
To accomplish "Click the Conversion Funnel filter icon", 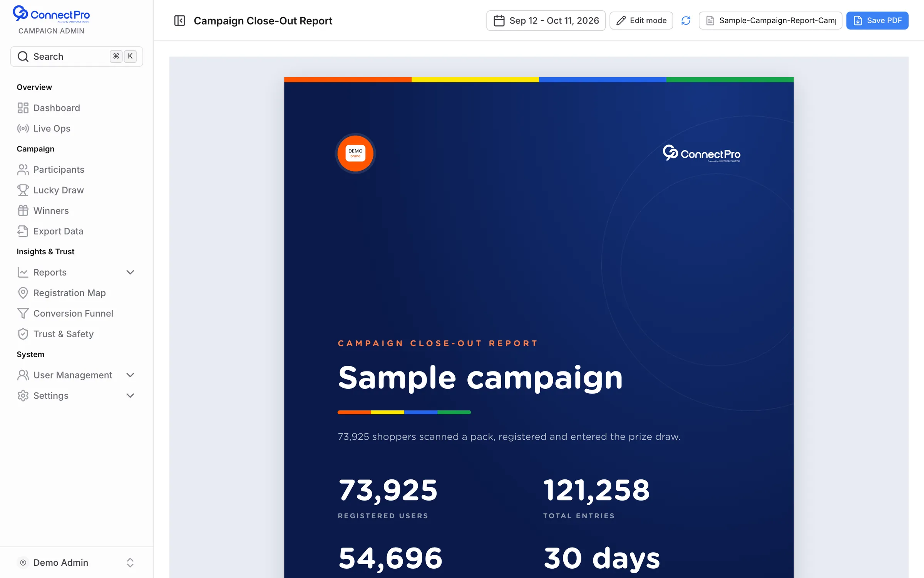I will click(23, 313).
